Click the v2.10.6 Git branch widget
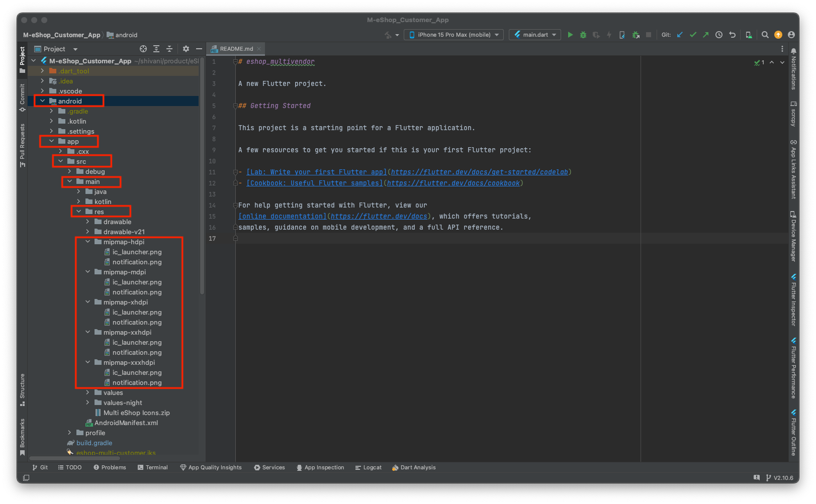Screen dimensions: 816x504 pos(779,478)
